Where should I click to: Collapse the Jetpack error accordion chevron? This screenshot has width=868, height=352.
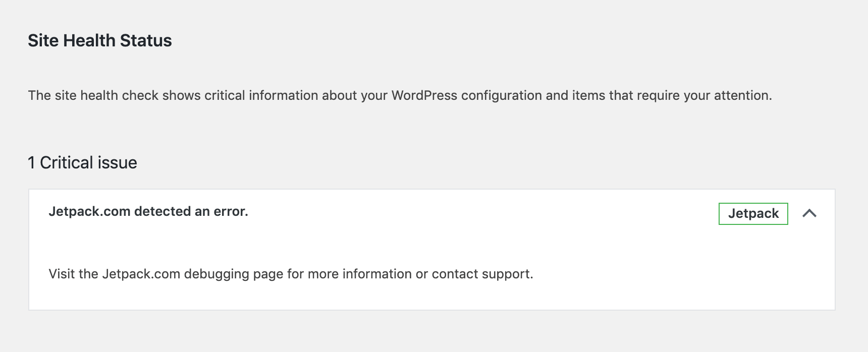(809, 213)
